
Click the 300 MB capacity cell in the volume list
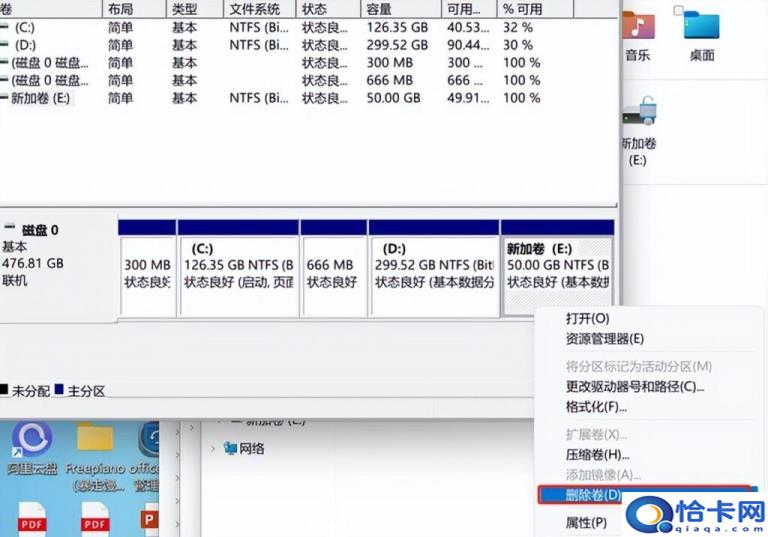tap(389, 63)
